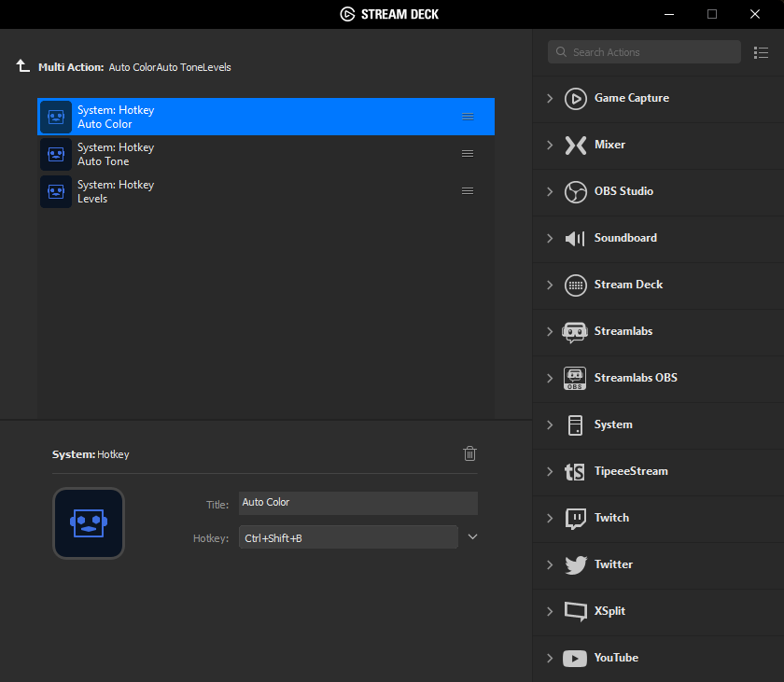Click the Soundboard speaker icon
Image resolution: width=784 pixels, height=682 pixels.
coord(575,238)
